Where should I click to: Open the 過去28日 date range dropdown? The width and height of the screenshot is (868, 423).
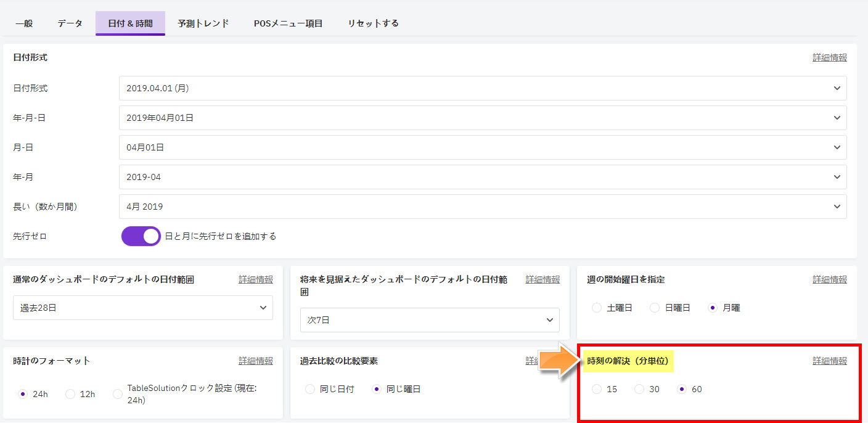coord(143,308)
